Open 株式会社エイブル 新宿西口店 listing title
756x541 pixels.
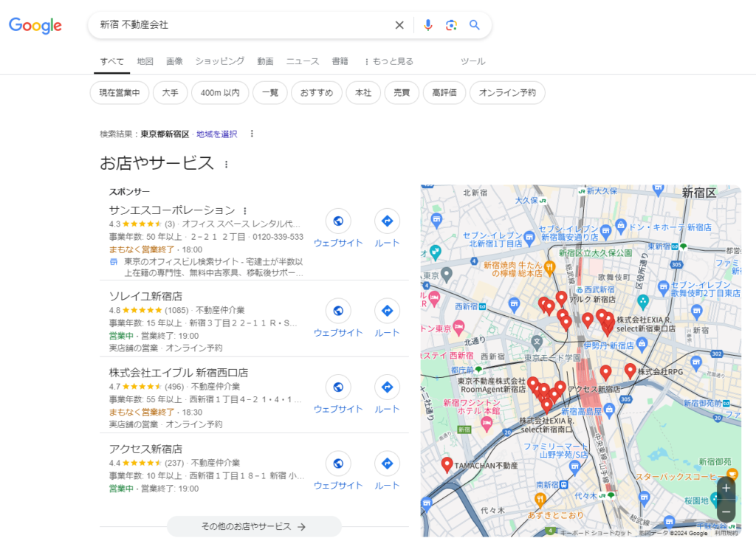click(179, 373)
